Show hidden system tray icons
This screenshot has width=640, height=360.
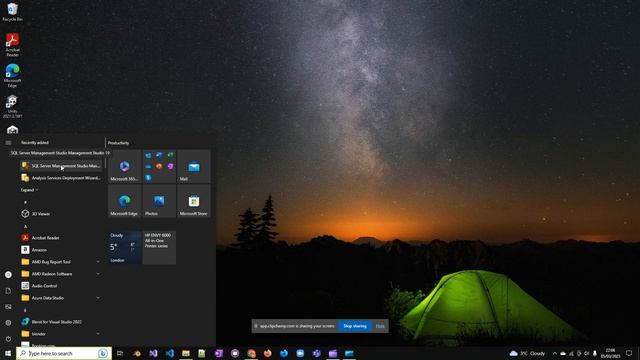(555, 353)
